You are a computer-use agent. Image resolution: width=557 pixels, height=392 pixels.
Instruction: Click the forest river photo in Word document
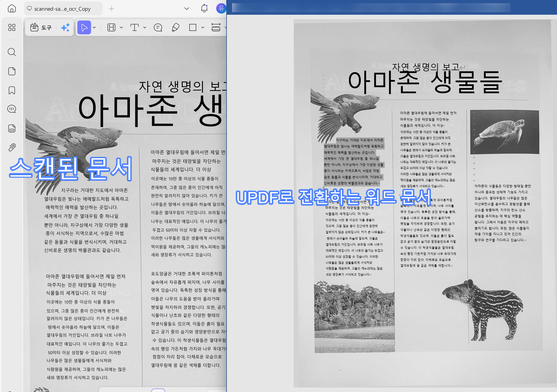pos(354,317)
